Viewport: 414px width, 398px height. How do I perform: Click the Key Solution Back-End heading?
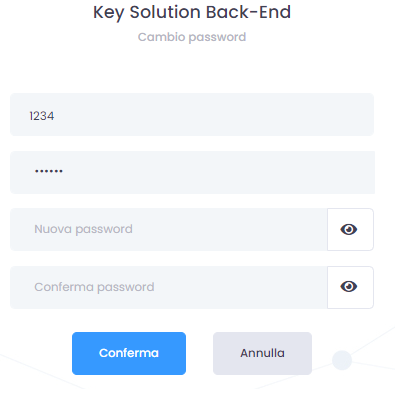pos(192,12)
